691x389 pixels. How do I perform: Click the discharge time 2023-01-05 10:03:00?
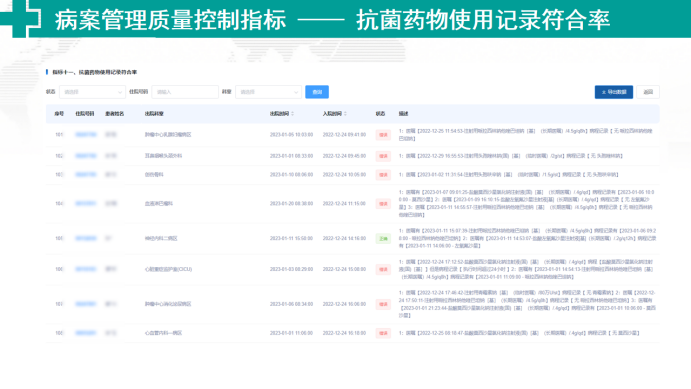[x=291, y=135]
